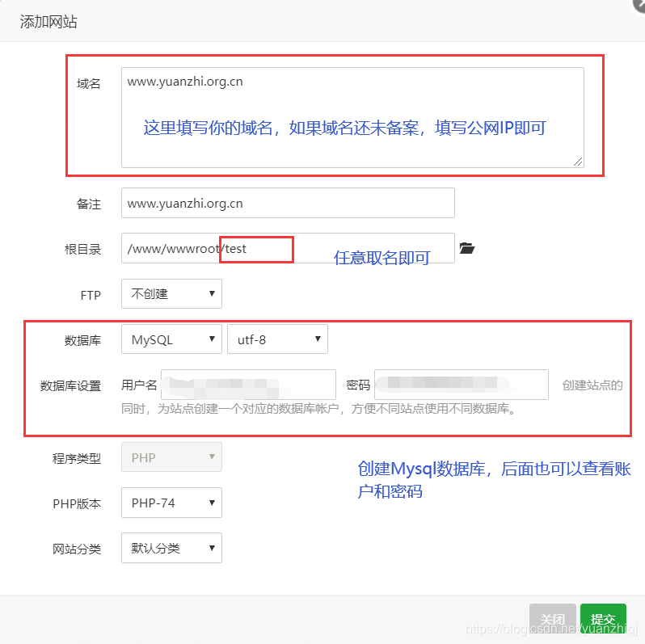
Task: Open the FTP 不创建 dropdown
Action: click(x=171, y=293)
